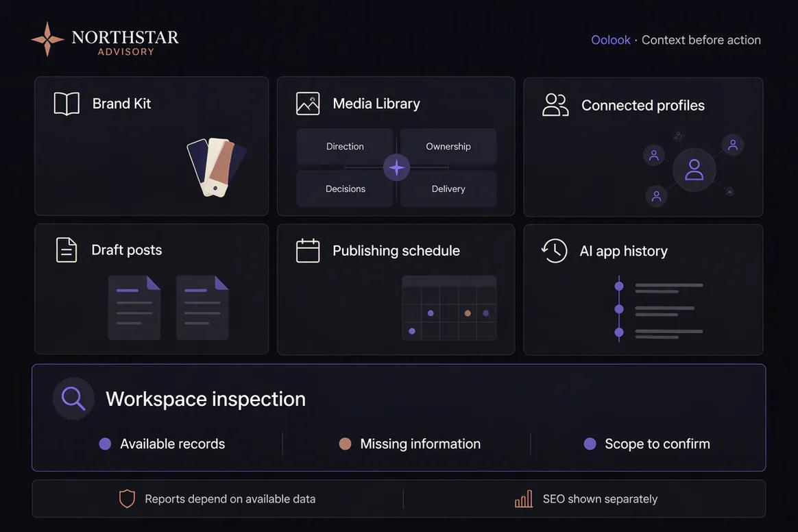Open the Draft posts document icon

[66, 250]
